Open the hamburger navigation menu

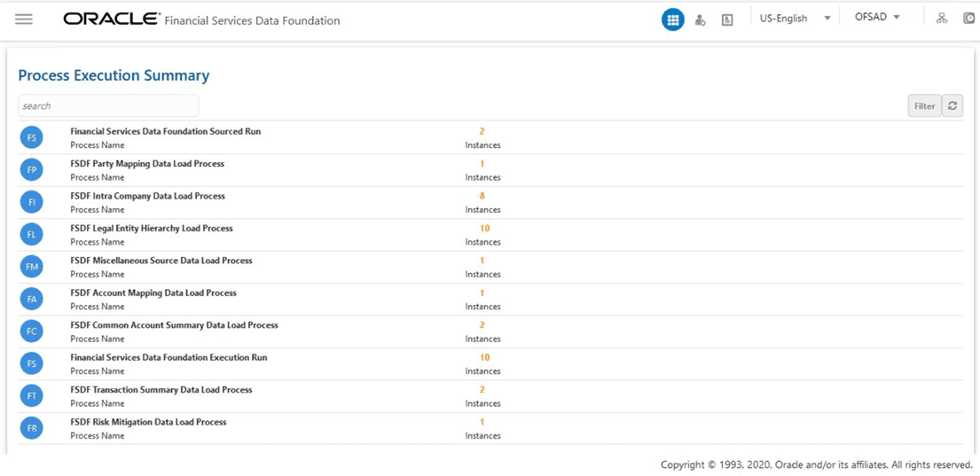point(24,19)
